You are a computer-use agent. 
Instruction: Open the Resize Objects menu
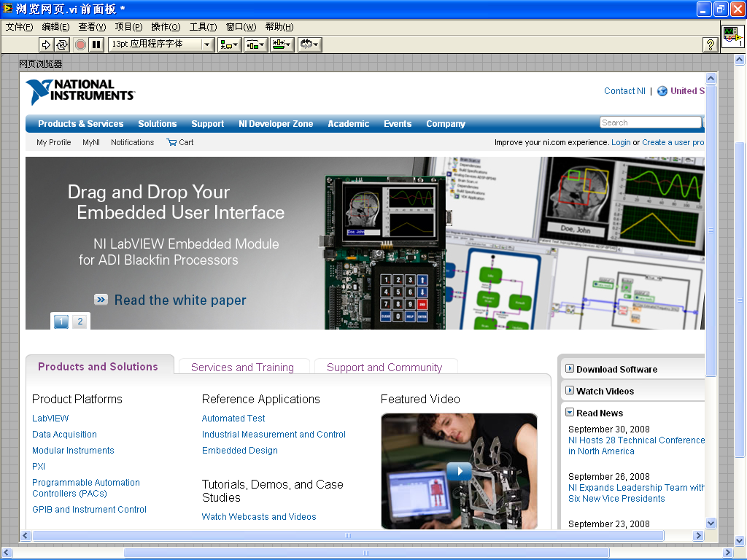coord(282,44)
